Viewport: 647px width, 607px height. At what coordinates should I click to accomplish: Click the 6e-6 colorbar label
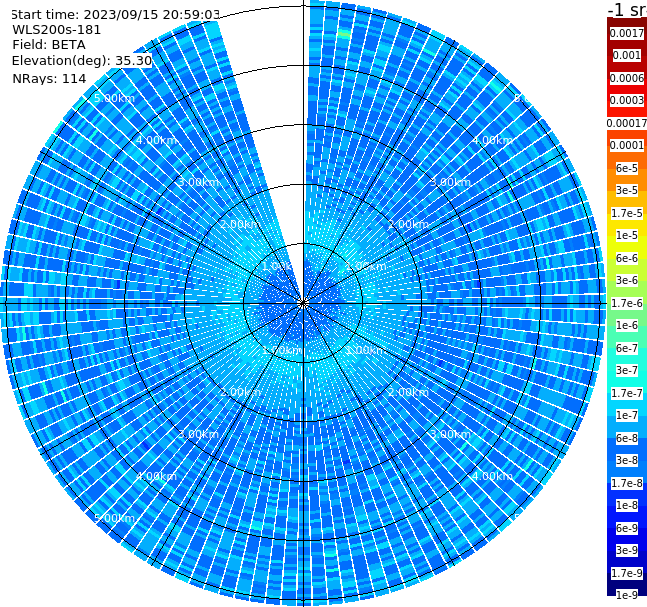point(627,258)
